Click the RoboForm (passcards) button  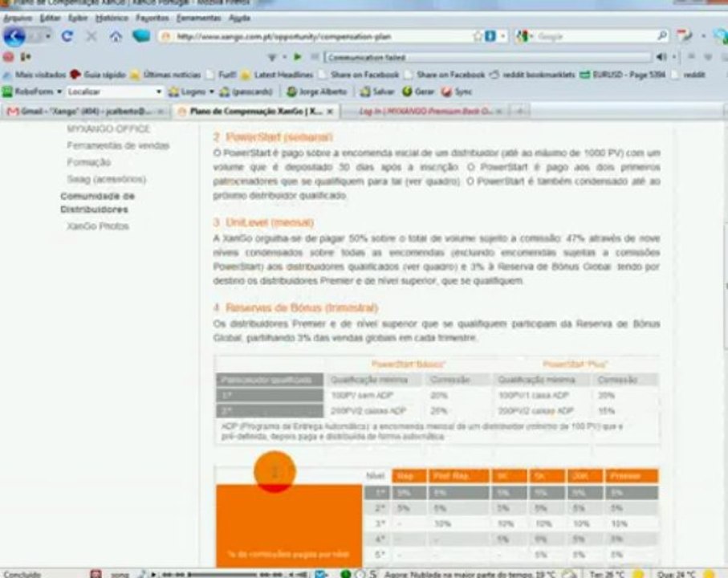point(246,92)
